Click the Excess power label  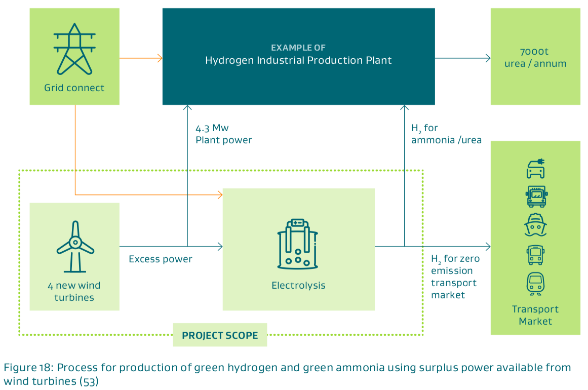(x=161, y=259)
